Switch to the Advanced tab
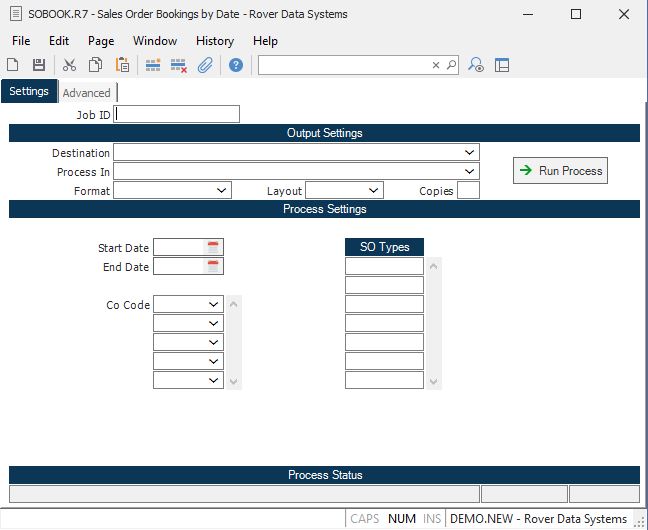This screenshot has height=530, width=648. point(87,93)
